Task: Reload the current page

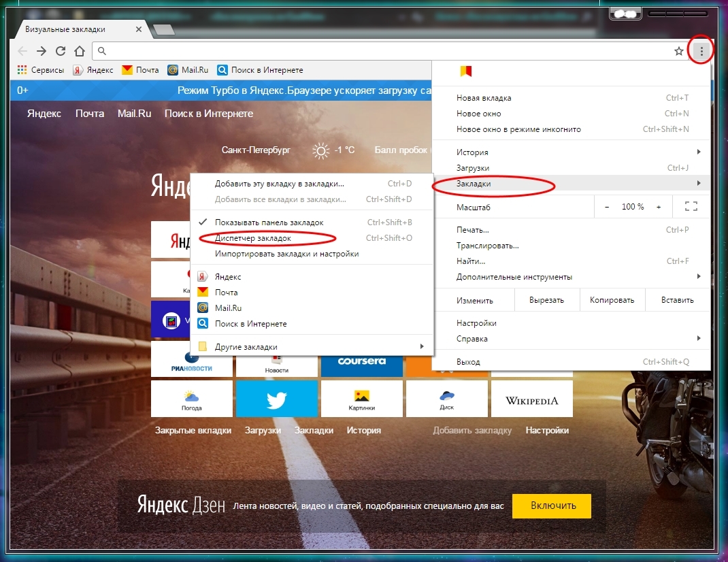Action: pyautogui.click(x=61, y=51)
